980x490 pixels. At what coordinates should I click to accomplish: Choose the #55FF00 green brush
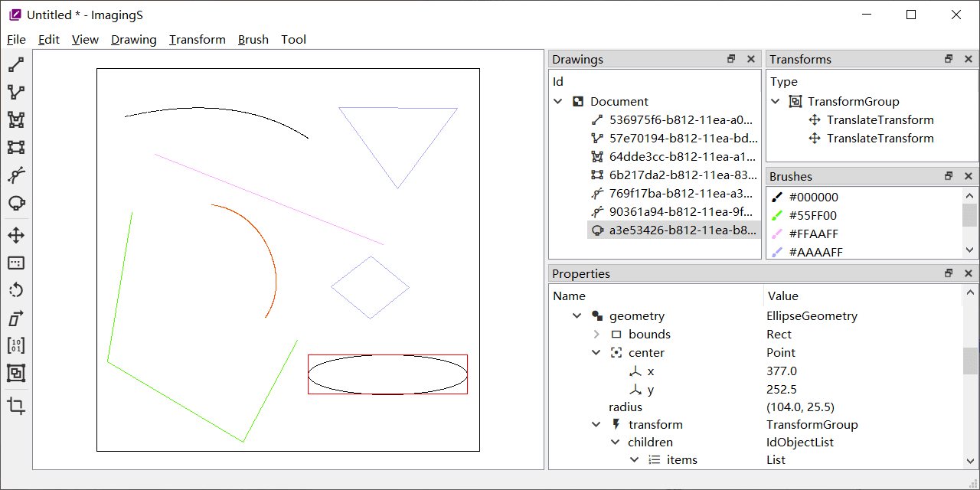click(x=813, y=215)
